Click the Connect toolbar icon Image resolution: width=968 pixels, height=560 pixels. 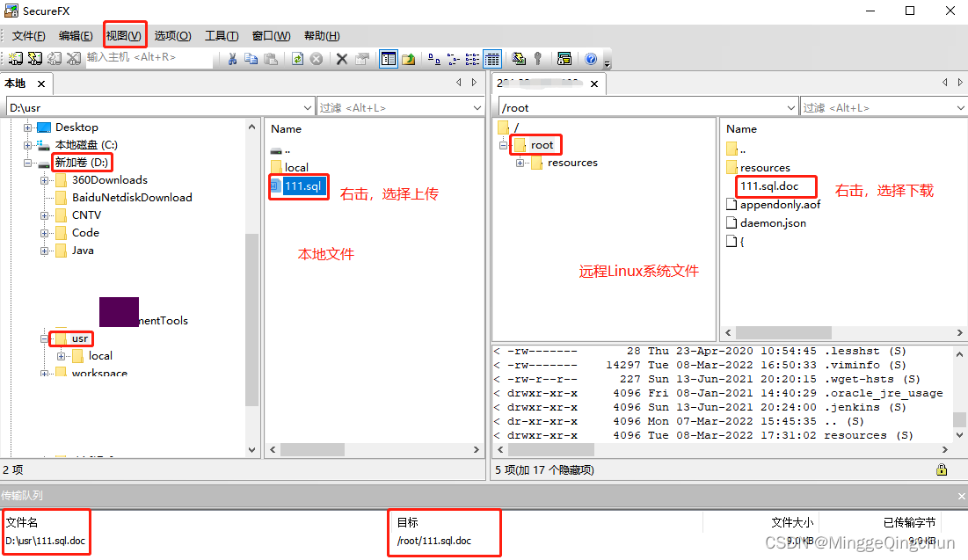point(16,59)
